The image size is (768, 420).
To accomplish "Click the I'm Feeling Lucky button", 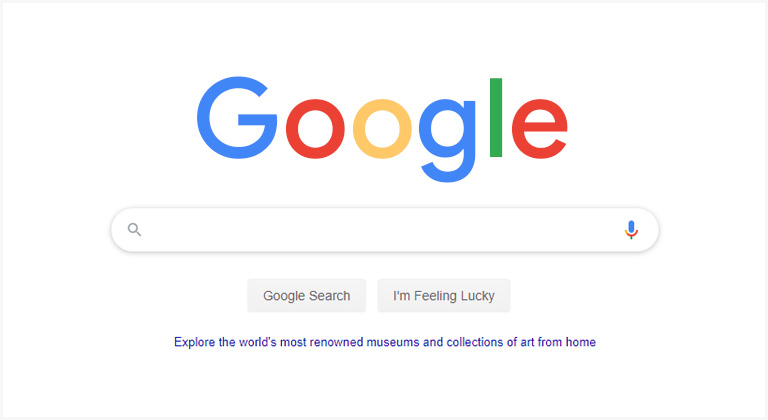I will (444, 296).
